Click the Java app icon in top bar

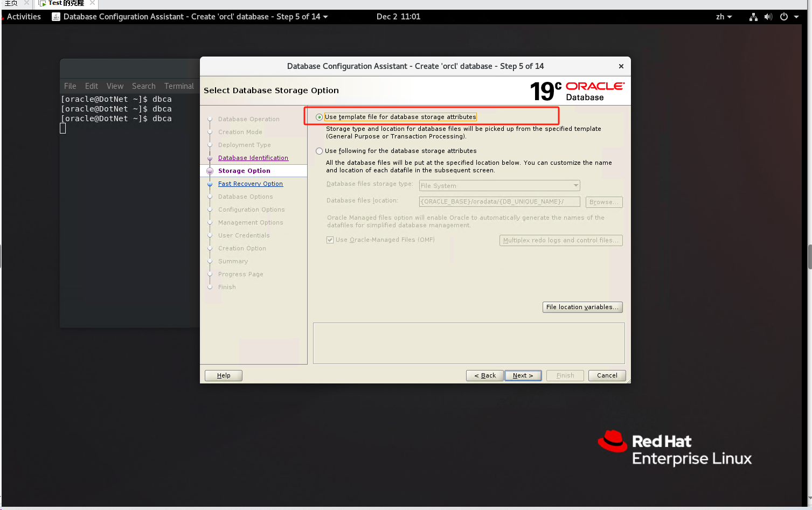tap(55, 17)
